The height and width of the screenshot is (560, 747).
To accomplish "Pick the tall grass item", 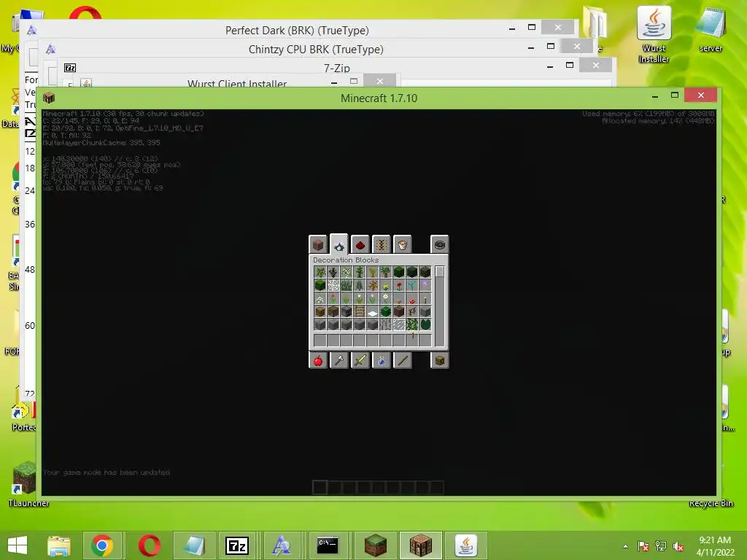I will click(x=347, y=285).
